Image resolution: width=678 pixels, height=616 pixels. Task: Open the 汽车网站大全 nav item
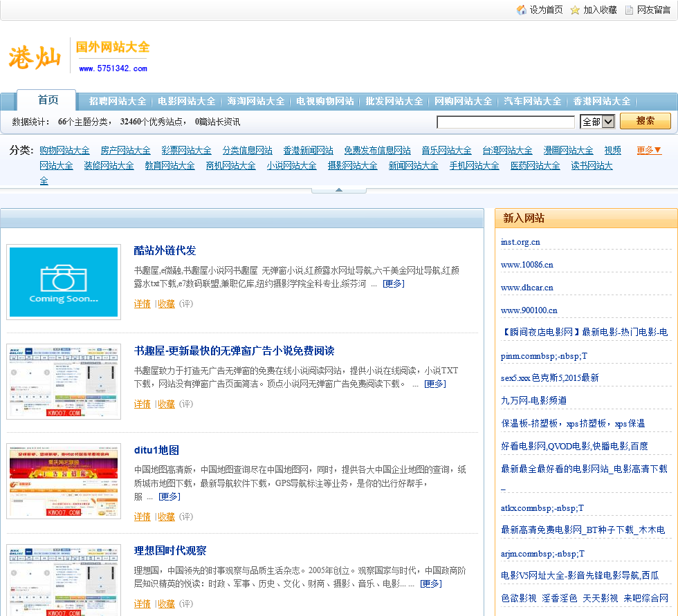click(533, 102)
